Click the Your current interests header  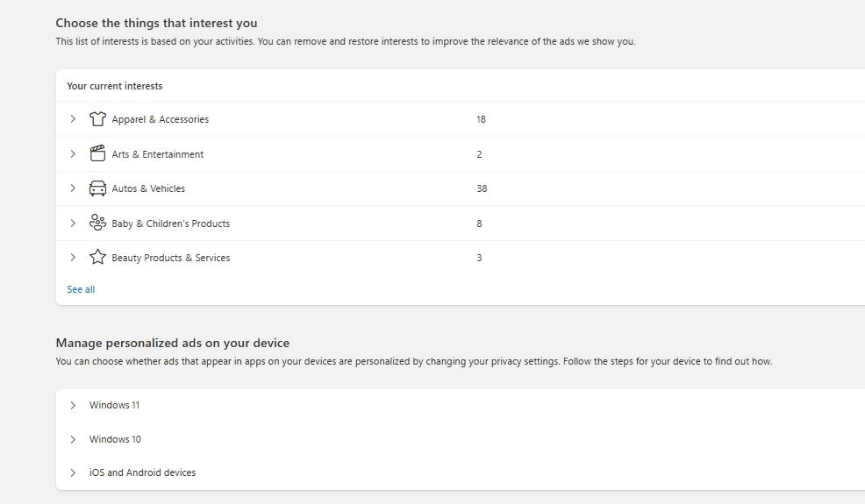click(x=115, y=86)
